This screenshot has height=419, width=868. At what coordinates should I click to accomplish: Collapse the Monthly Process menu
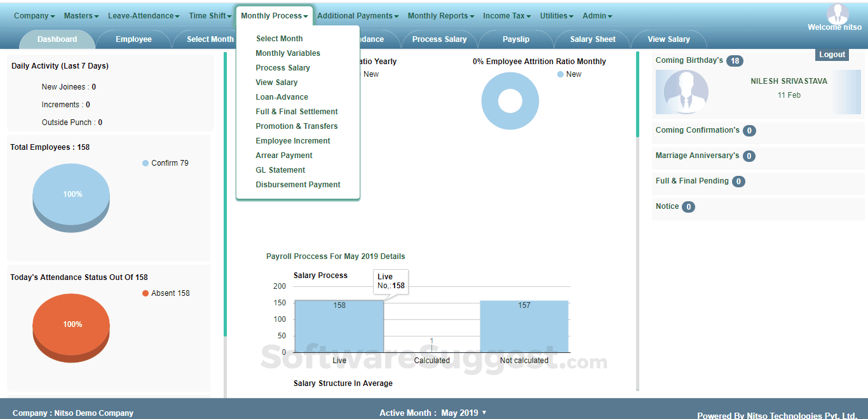275,16
